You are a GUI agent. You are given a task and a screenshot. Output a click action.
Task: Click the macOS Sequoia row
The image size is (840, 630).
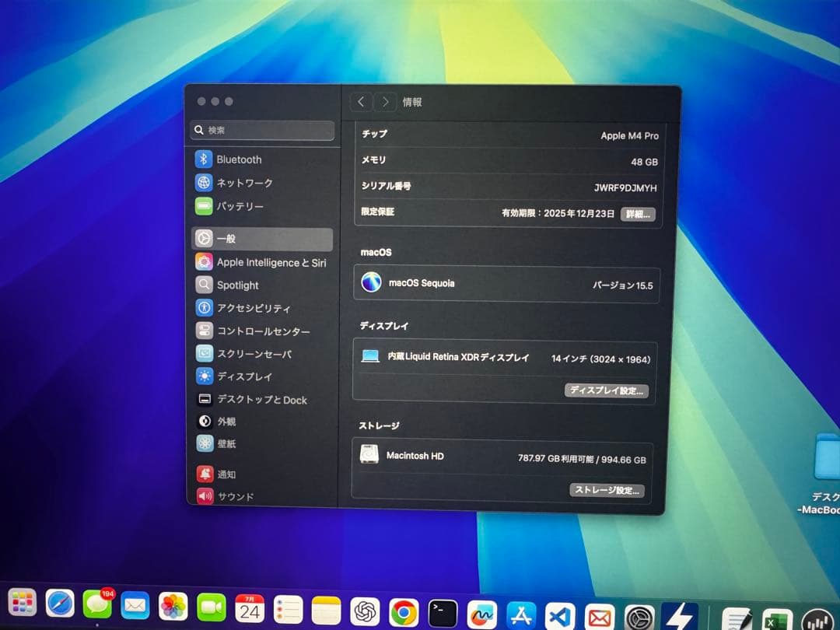click(x=507, y=284)
